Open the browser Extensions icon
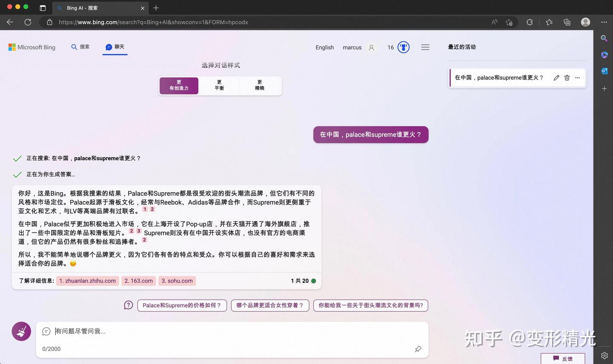The height and width of the screenshot is (364, 613). click(530, 22)
